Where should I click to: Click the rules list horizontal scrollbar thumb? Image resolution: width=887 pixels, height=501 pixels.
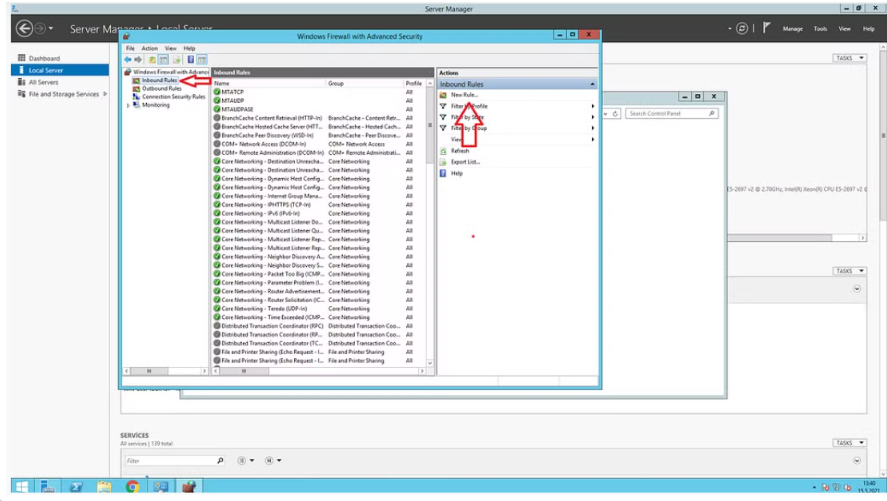coord(244,372)
